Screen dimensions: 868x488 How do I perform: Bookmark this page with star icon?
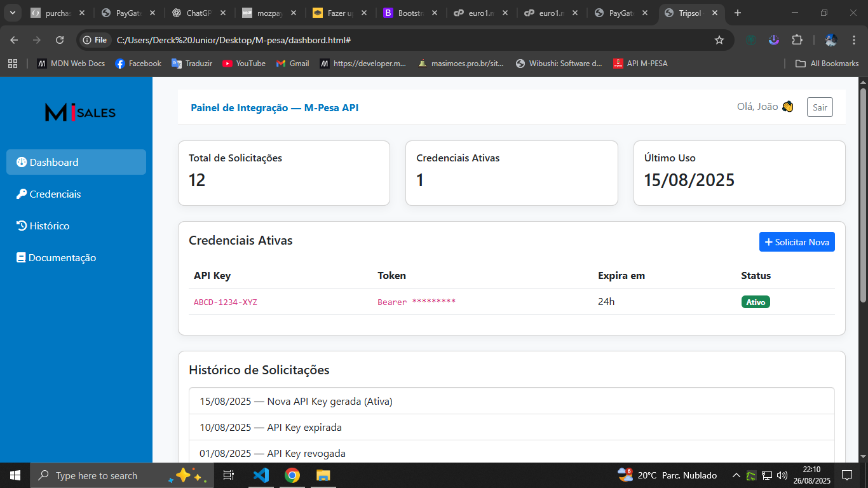tap(719, 40)
